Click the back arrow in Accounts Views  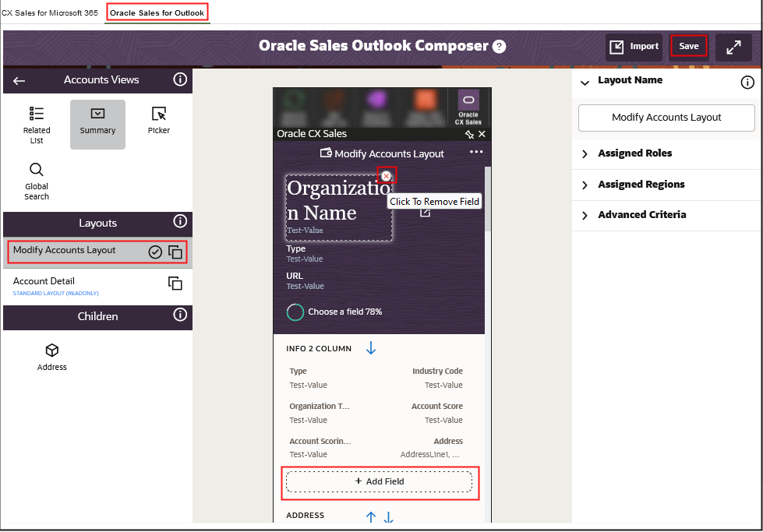(19, 80)
